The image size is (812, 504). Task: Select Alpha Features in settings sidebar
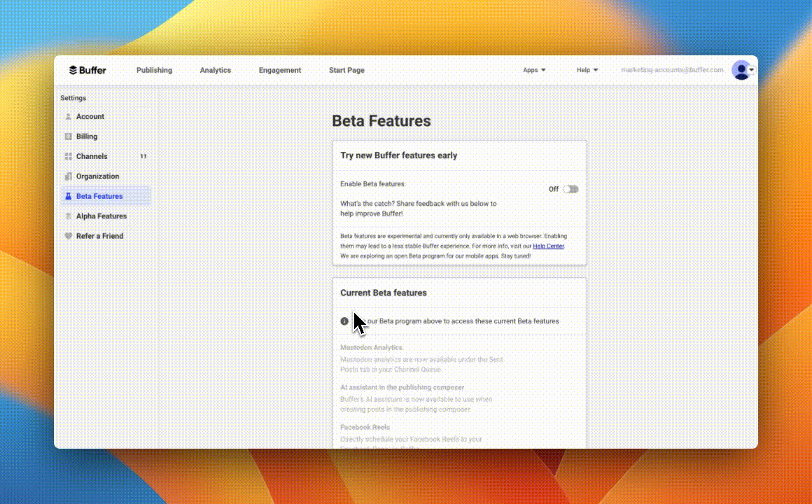[x=106, y=216]
